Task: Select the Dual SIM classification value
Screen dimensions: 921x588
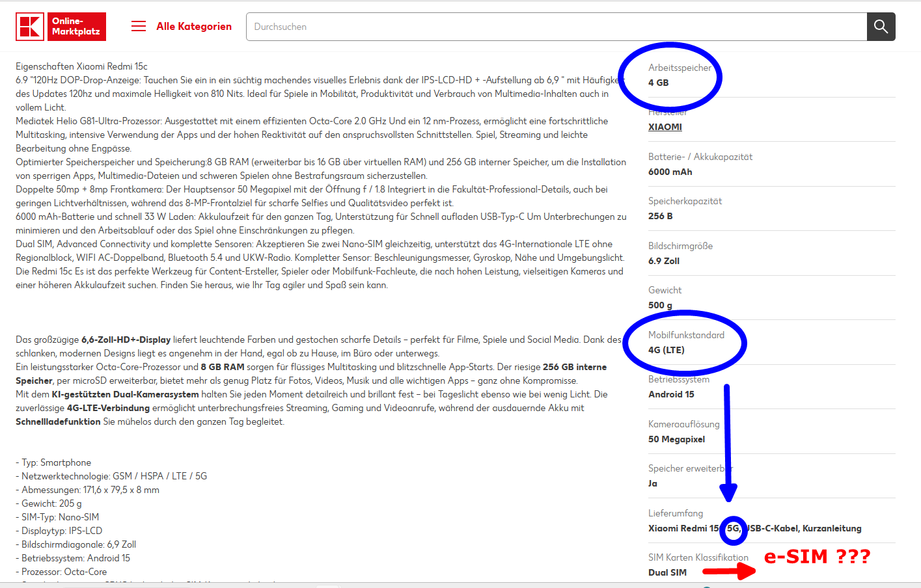Action: (x=667, y=572)
